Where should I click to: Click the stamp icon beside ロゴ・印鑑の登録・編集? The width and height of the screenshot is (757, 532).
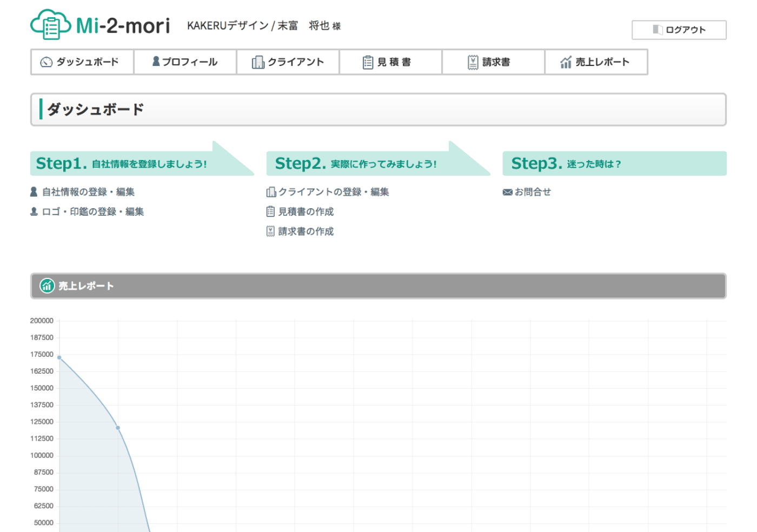(34, 211)
